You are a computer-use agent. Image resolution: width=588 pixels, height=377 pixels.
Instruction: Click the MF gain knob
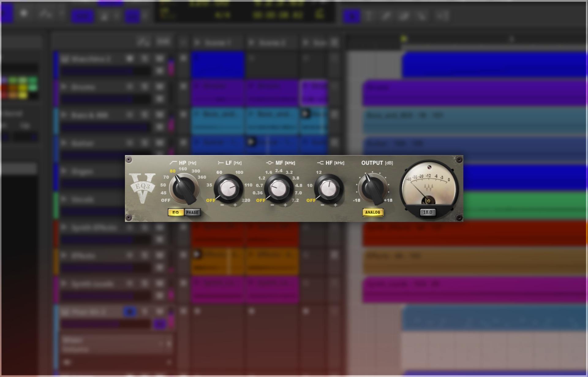(279, 189)
